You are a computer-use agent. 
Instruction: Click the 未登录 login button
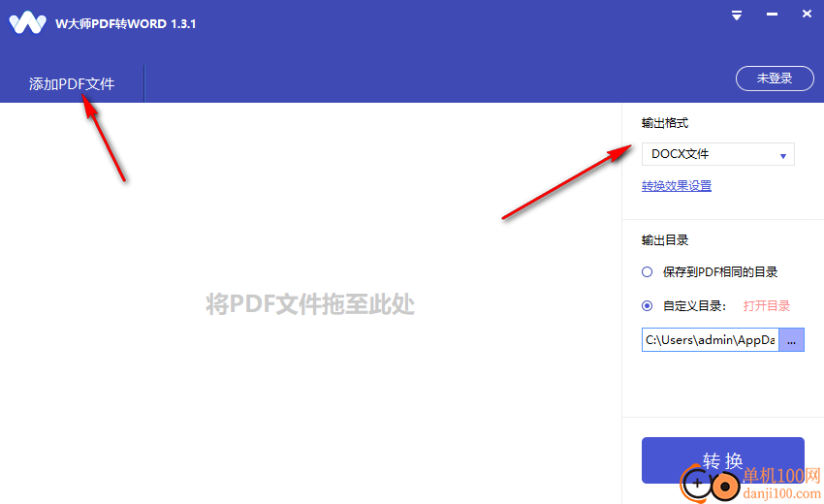click(x=775, y=79)
